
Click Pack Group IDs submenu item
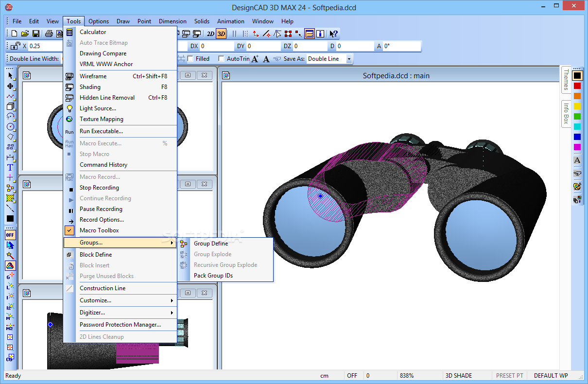[x=226, y=276]
